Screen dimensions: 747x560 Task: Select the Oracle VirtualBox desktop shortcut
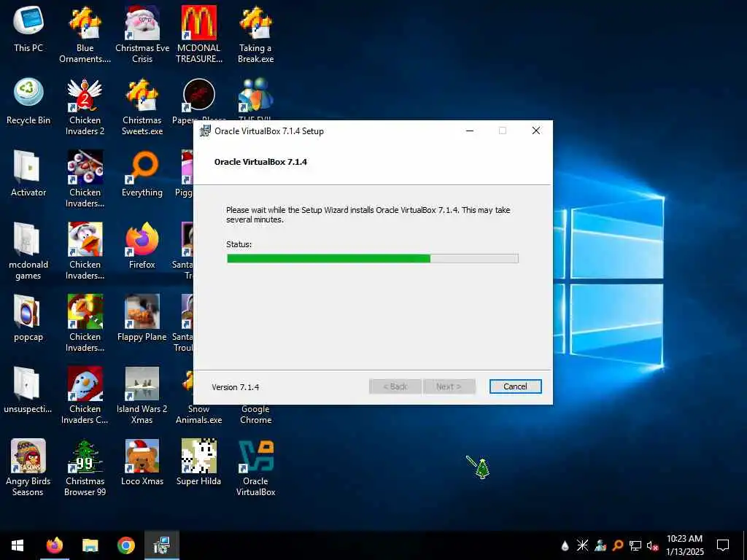point(256,467)
